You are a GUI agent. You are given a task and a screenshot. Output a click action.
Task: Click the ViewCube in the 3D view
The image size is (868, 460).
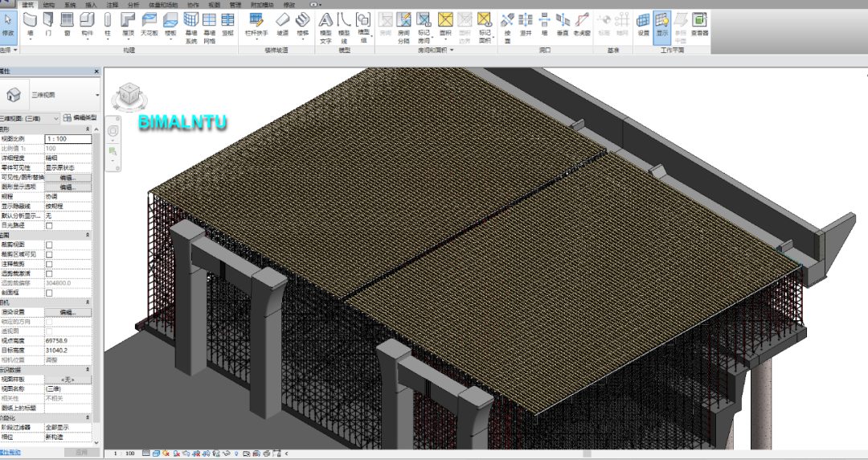tap(129, 96)
